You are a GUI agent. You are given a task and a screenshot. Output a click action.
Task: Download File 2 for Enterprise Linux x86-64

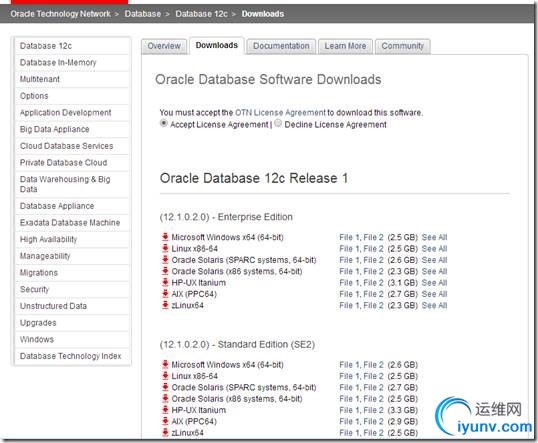373,248
